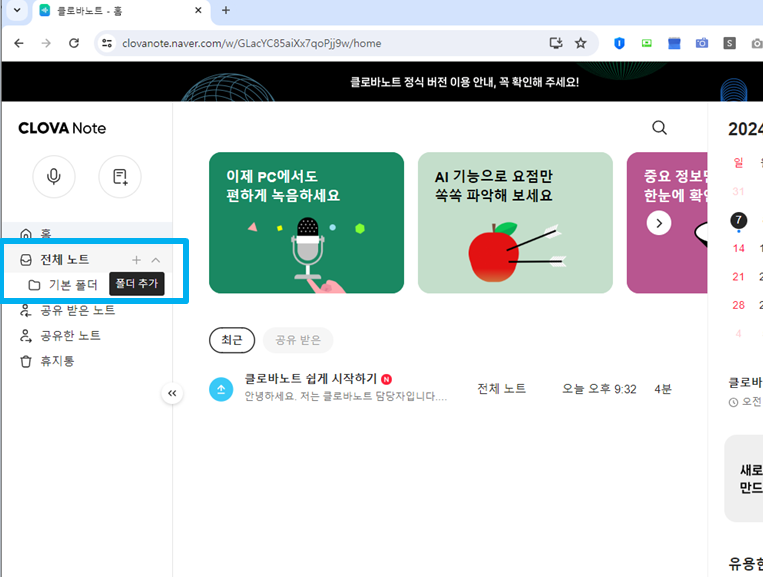
Task: Click the 오늘 오후 9:32 timestamp
Action: pos(600,389)
